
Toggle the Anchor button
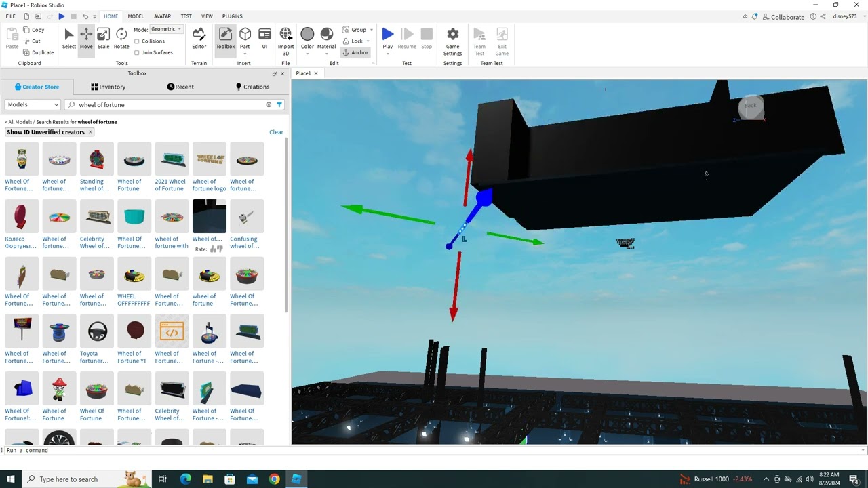click(355, 52)
